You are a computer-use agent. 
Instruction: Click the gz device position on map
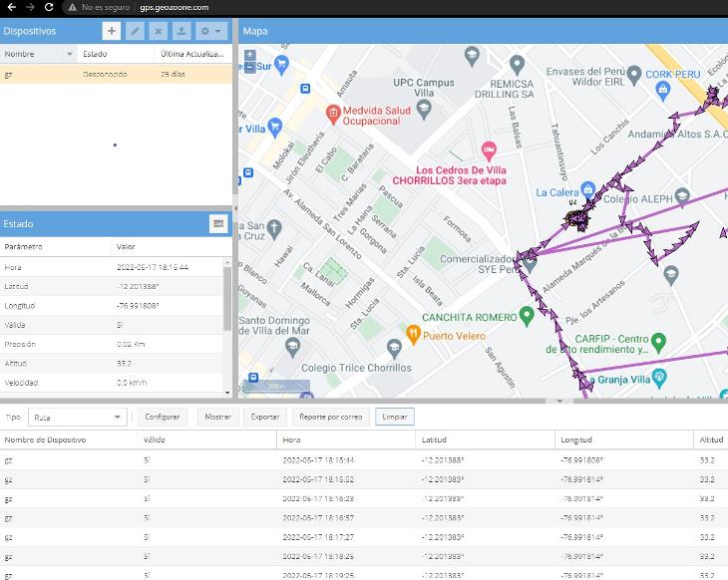pos(576,218)
